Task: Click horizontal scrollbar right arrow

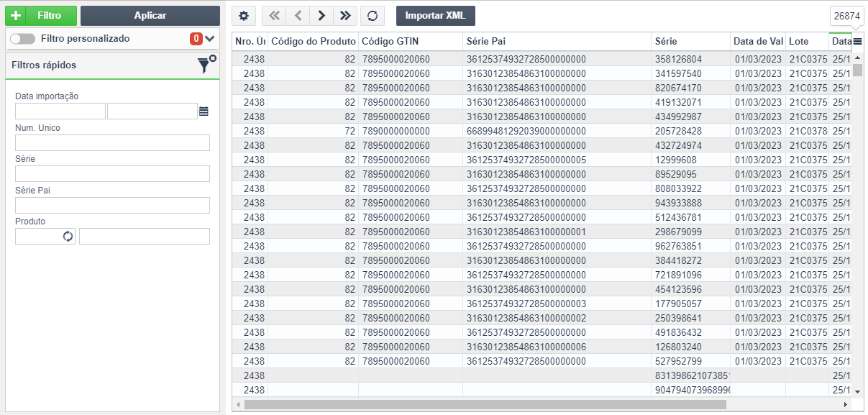Action: pos(846,405)
